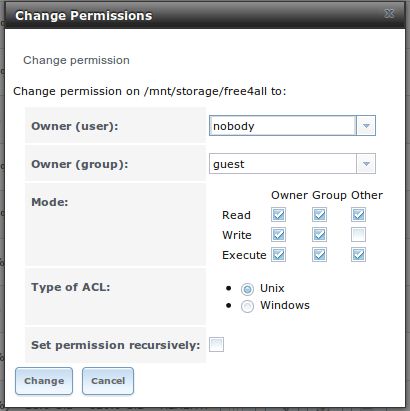Uncheck Other Read permission
This screenshot has height=411, width=410.
pos(358,215)
